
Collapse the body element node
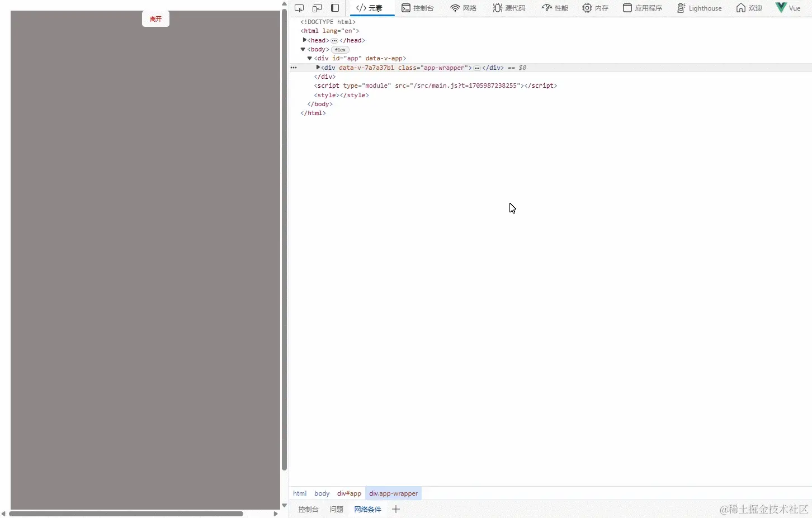[303, 49]
